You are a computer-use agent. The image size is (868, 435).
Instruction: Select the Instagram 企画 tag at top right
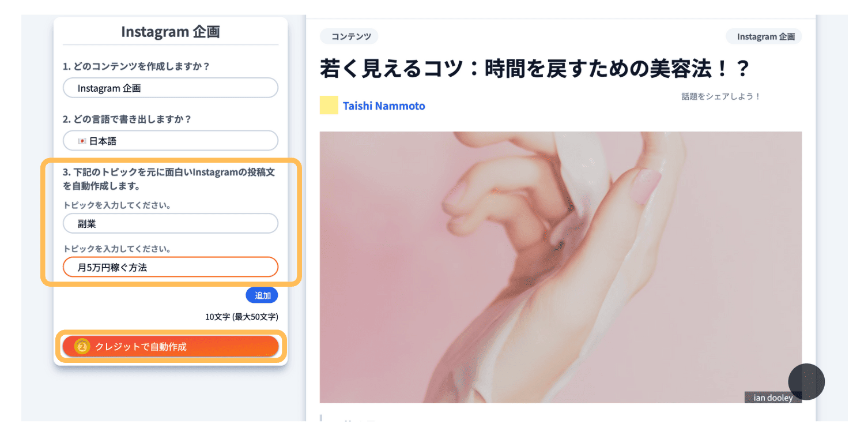point(764,36)
